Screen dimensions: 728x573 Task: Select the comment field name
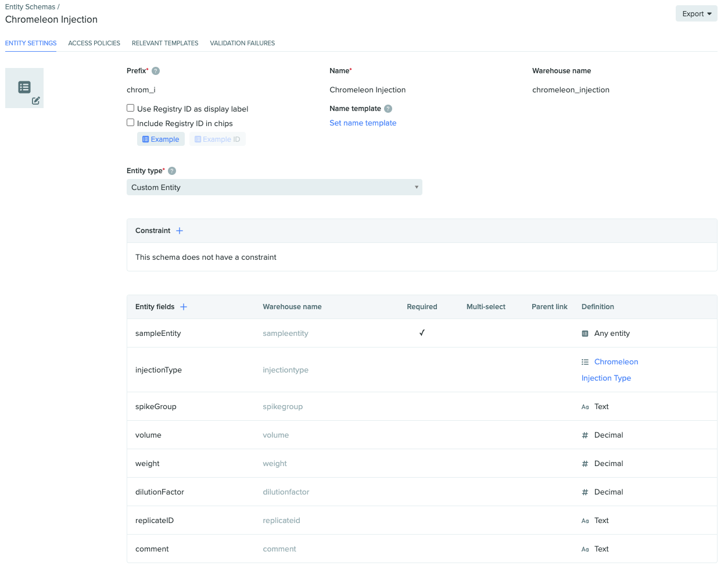pyautogui.click(x=152, y=549)
